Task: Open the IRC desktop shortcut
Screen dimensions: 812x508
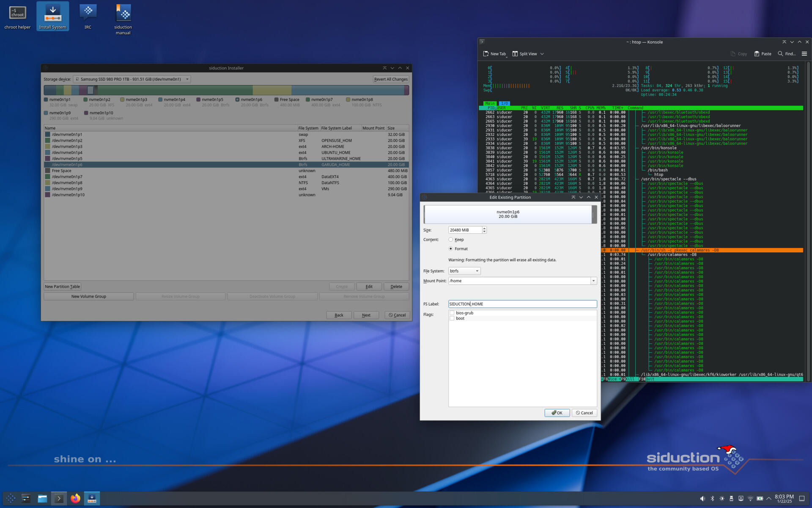Action: click(88, 17)
